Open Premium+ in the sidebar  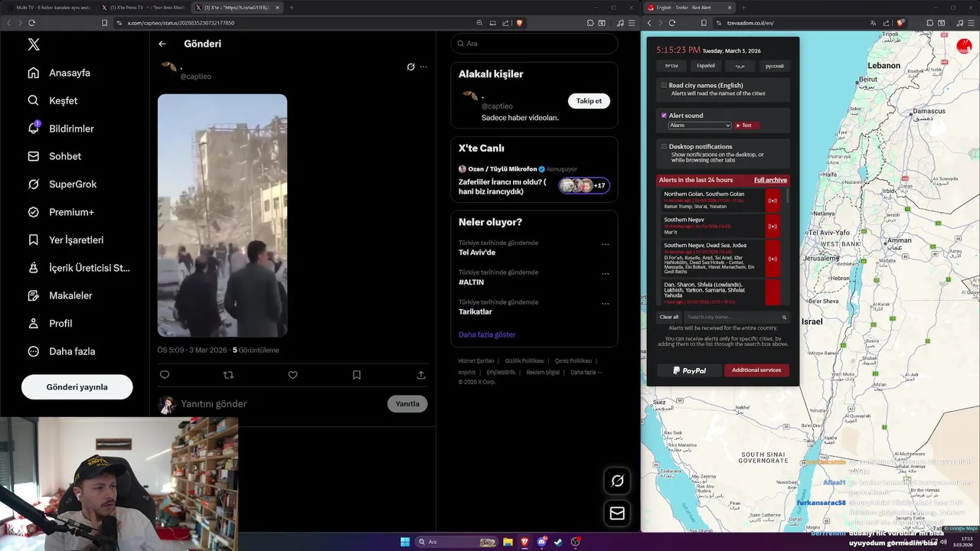60,212
